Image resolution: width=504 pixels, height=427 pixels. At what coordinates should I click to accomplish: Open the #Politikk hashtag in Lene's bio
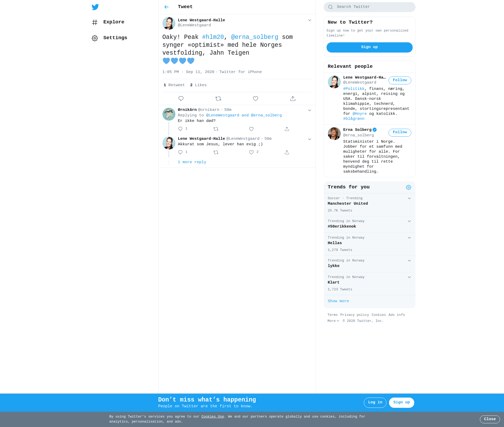tap(354, 89)
